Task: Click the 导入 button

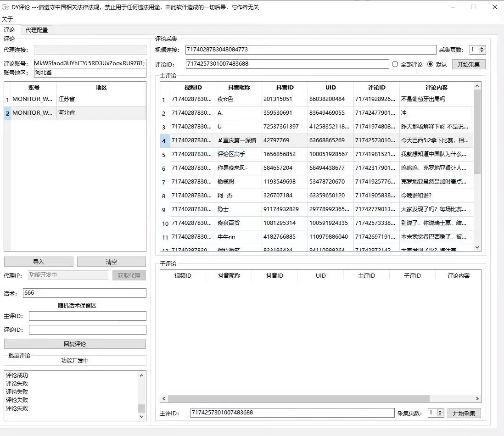Action: 39,262
